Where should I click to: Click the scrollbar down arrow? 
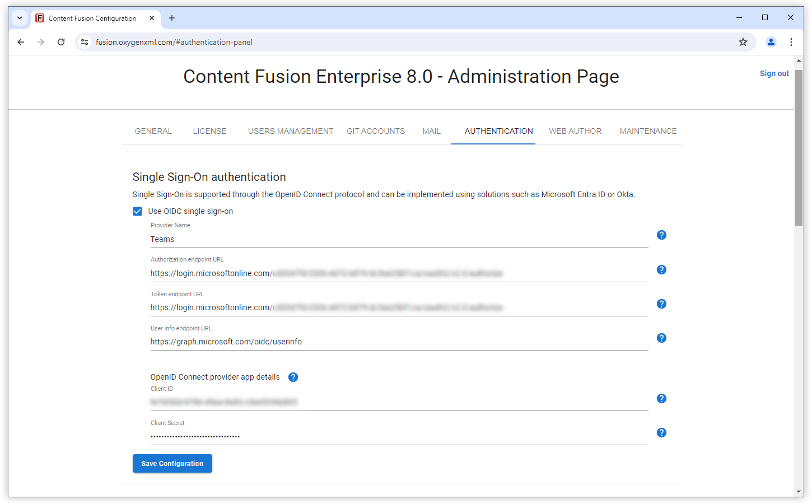pos(799,492)
